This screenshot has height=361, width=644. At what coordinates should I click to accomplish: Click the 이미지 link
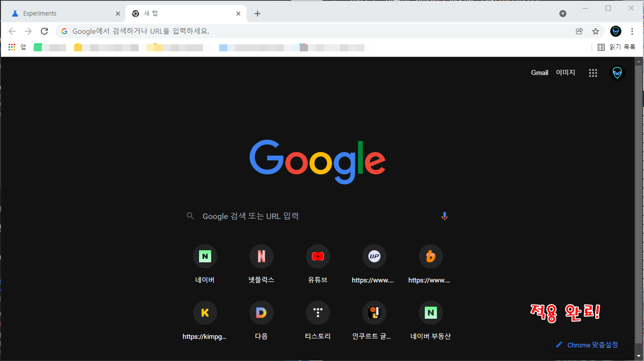[565, 73]
